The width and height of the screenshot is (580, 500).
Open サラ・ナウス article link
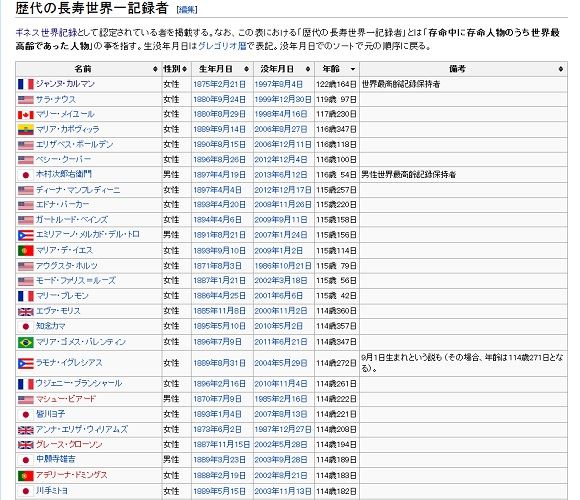[x=56, y=99]
